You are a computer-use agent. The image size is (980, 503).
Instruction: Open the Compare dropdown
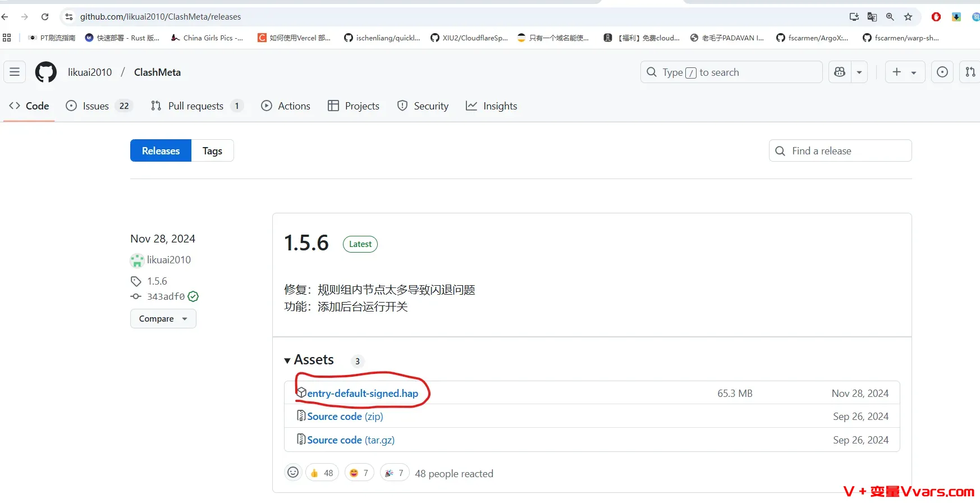click(x=163, y=318)
